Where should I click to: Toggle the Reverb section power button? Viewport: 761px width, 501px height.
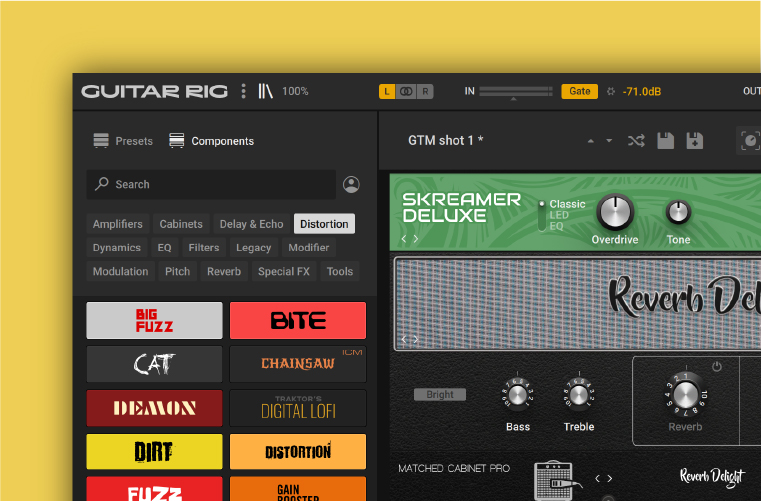pos(716,367)
